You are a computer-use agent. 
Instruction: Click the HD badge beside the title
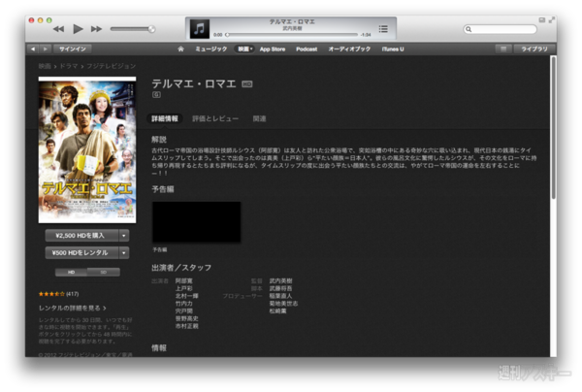pyautogui.click(x=247, y=84)
